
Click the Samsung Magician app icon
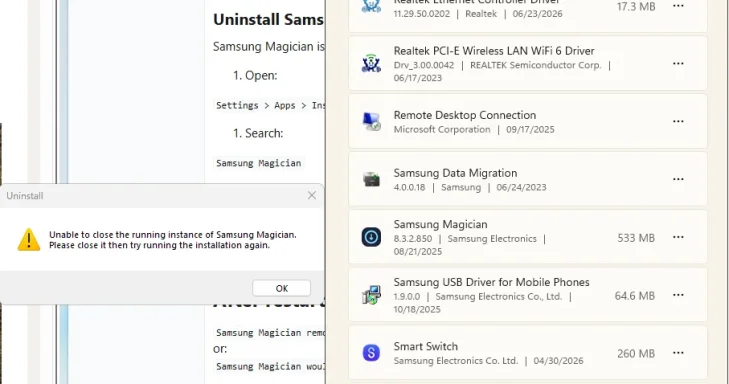click(x=371, y=237)
